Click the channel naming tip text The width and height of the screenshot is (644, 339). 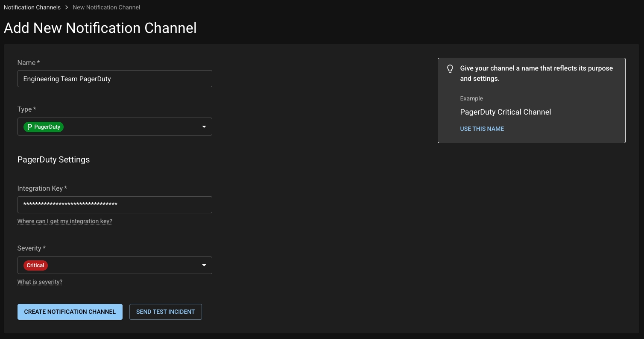536,73
